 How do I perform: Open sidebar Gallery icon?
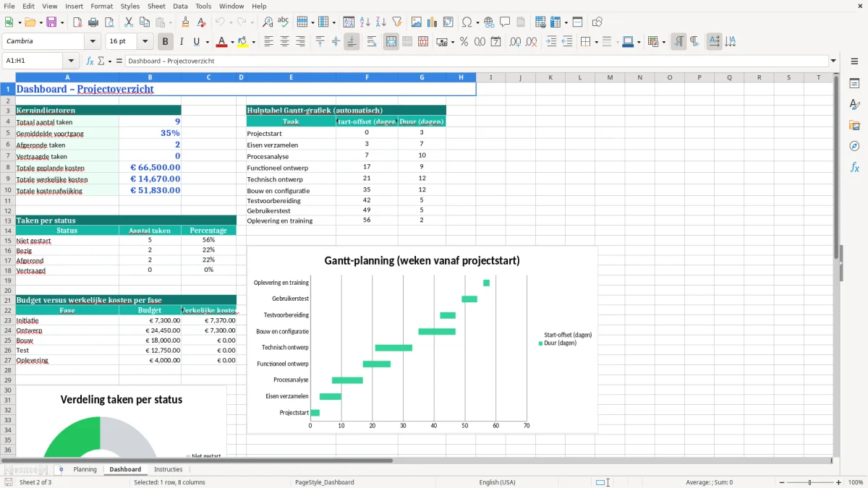click(854, 126)
